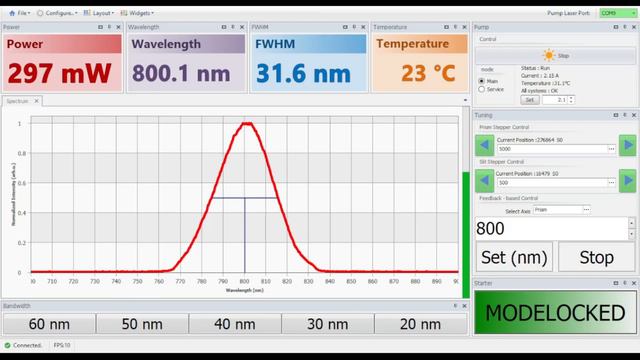The height and width of the screenshot is (360, 640).
Task: Click the FPS:10 status bar entry
Action: coord(62,345)
